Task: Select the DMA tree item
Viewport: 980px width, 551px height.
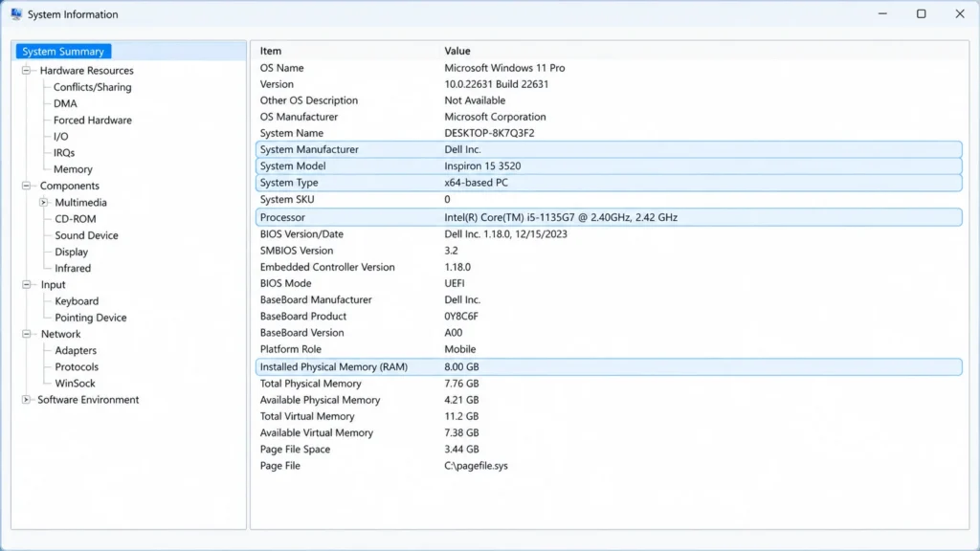Action: pos(65,103)
